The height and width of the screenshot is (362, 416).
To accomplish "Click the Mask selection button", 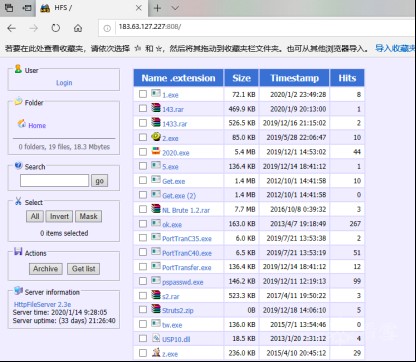I will (x=88, y=216).
